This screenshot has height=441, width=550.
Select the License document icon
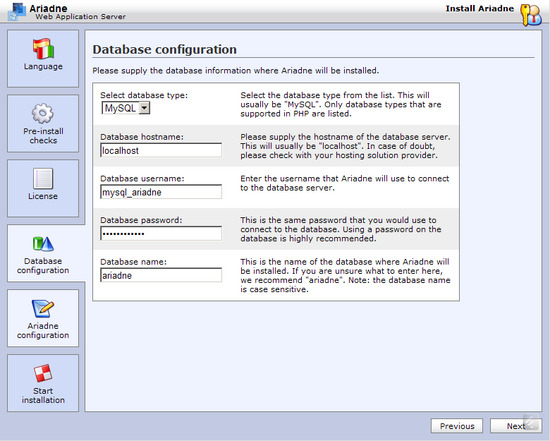43,178
